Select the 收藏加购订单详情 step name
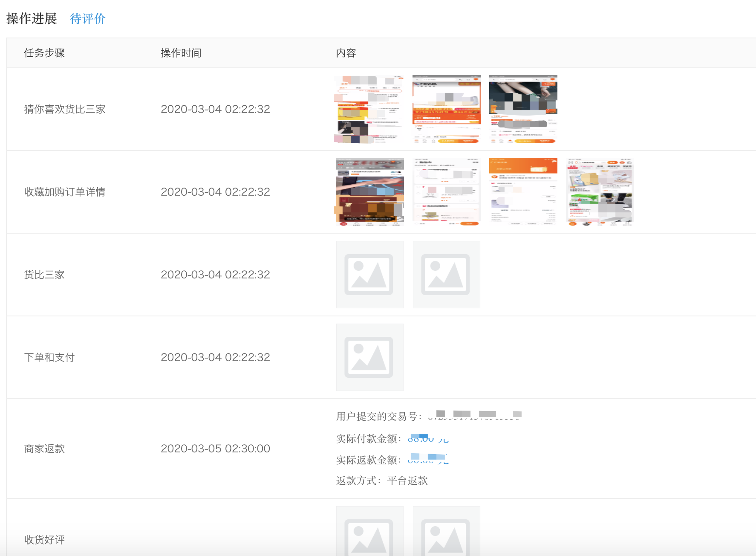This screenshot has width=756, height=556. (65, 192)
